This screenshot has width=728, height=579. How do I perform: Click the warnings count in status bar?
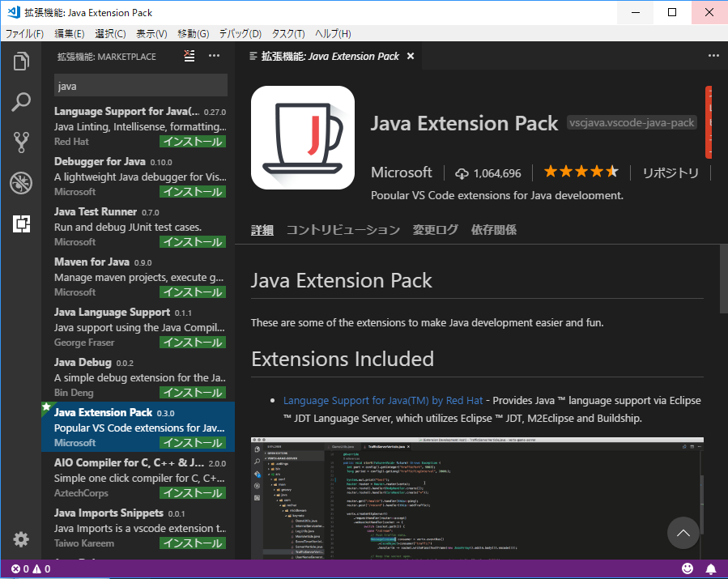click(41, 568)
